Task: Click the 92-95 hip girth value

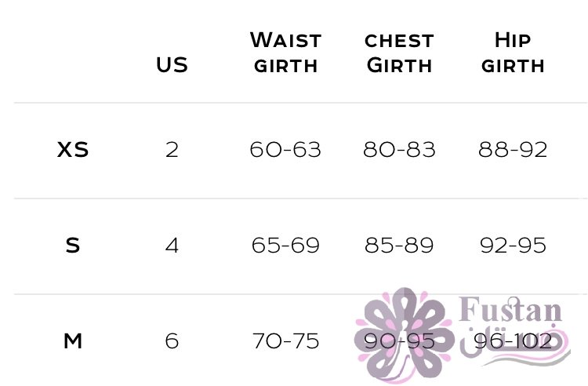Action: (x=513, y=246)
